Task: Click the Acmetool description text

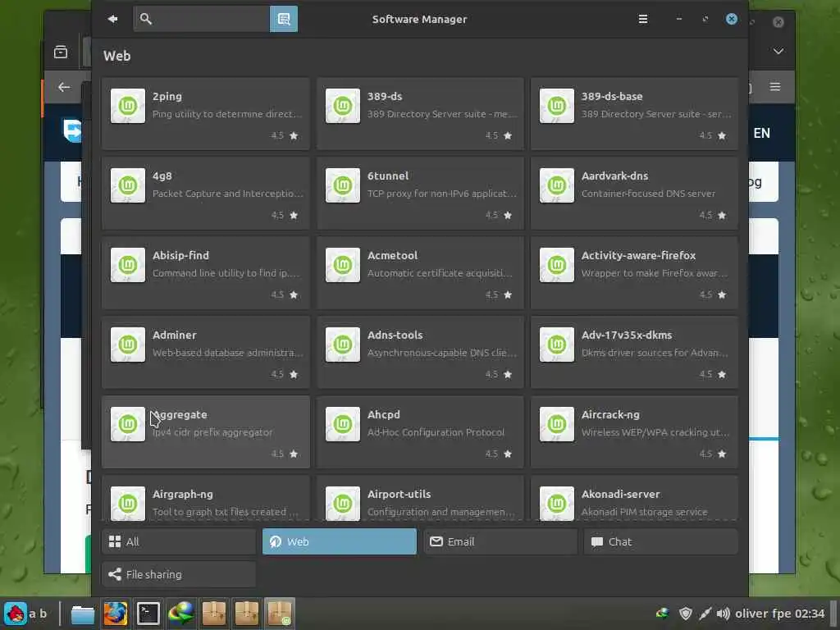Action: click(x=440, y=273)
